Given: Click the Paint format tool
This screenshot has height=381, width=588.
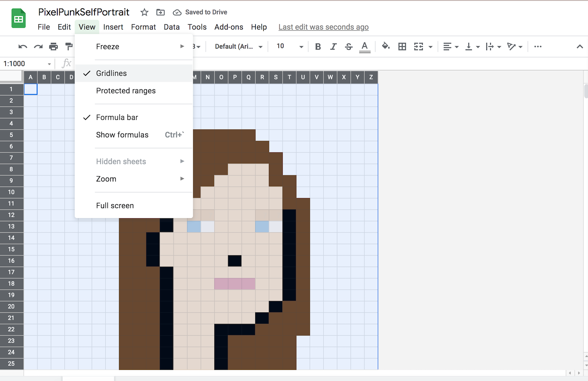Looking at the screenshot, I should pyautogui.click(x=69, y=46).
